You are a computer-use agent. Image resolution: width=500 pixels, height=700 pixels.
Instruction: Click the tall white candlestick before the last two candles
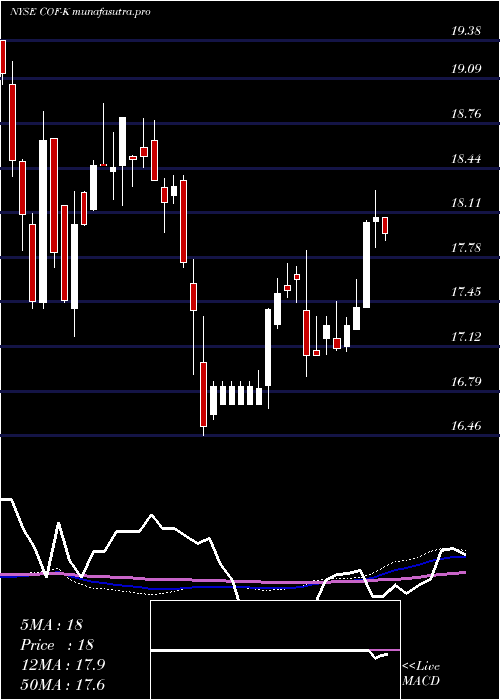pos(366,264)
